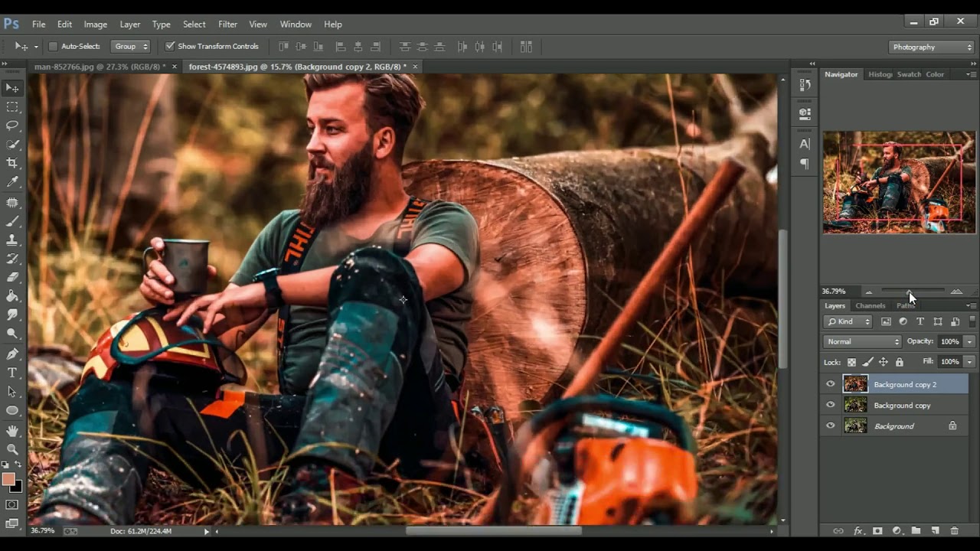Expand the layer Opacity dropdown arrow

(x=969, y=341)
